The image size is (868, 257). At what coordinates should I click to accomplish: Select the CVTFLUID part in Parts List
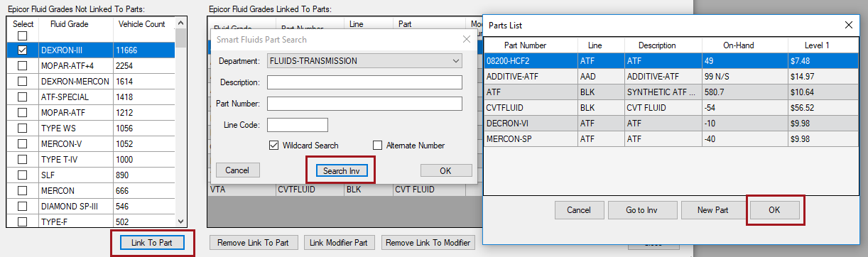point(670,108)
